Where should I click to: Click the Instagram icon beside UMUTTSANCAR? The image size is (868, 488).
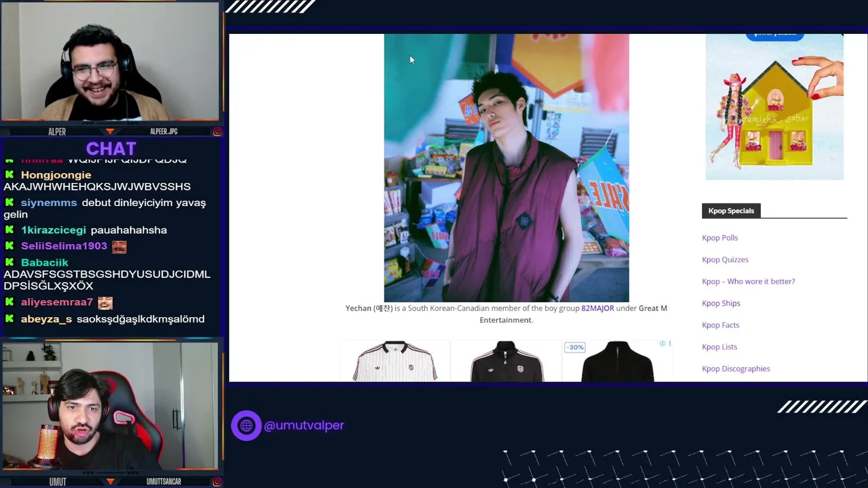217,482
